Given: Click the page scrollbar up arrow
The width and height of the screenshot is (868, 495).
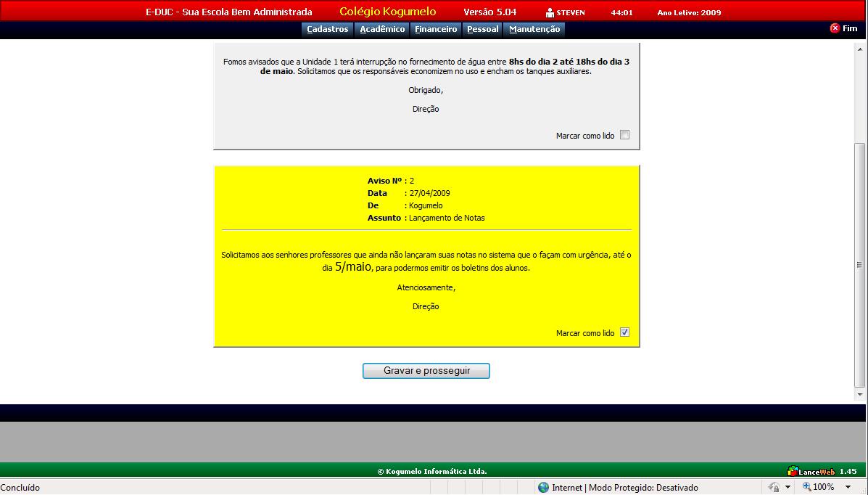Looking at the screenshot, I should coord(860,49).
